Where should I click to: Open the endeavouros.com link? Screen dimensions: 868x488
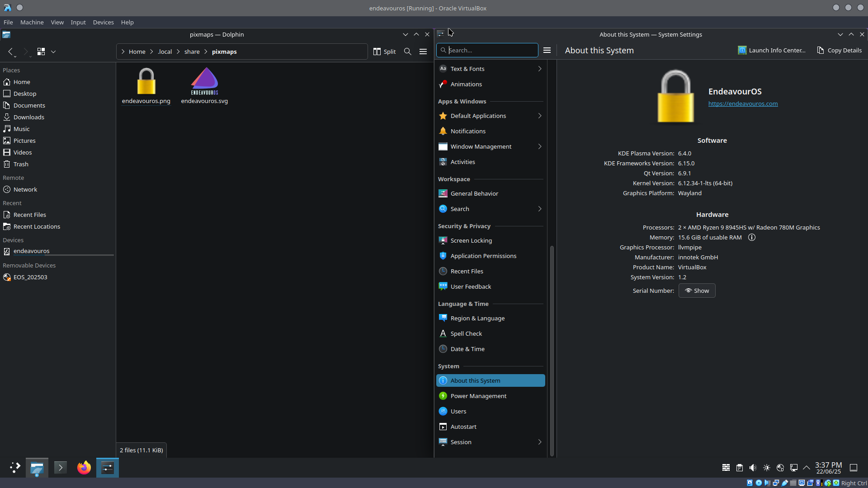pos(743,103)
